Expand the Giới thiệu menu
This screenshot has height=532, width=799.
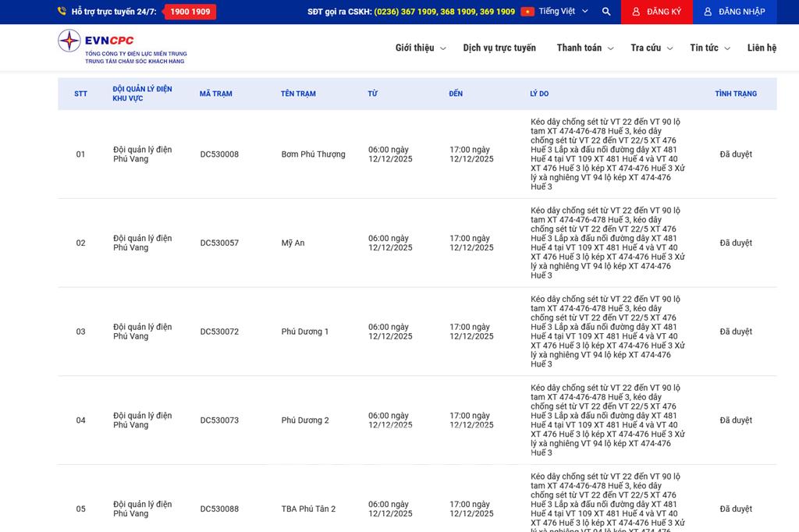point(420,48)
